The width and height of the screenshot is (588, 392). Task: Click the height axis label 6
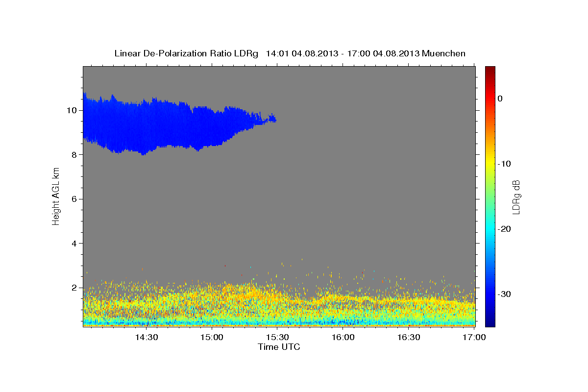click(74, 199)
